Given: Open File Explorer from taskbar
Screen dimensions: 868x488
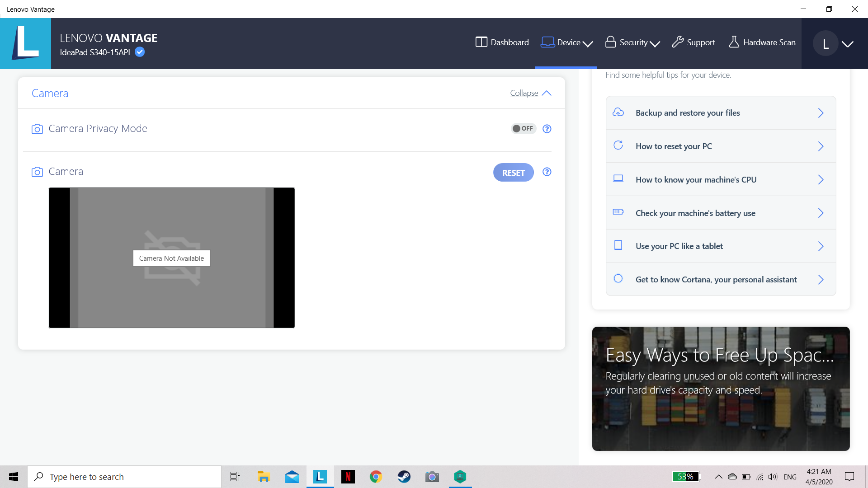Looking at the screenshot, I should [x=264, y=477].
